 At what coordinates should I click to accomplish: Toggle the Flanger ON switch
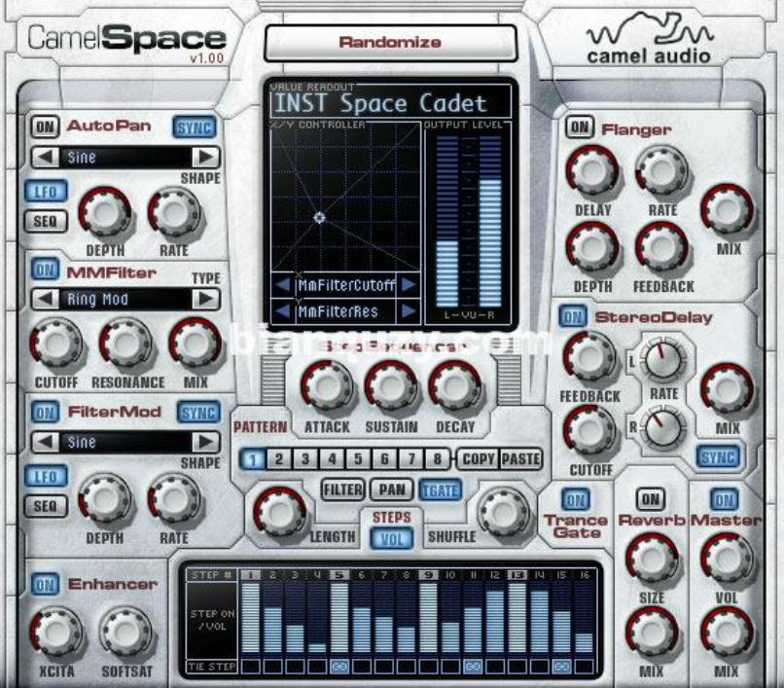coord(580,127)
